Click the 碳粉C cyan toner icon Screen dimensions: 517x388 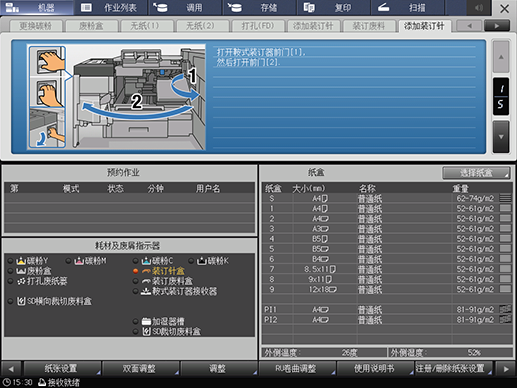coord(146,261)
